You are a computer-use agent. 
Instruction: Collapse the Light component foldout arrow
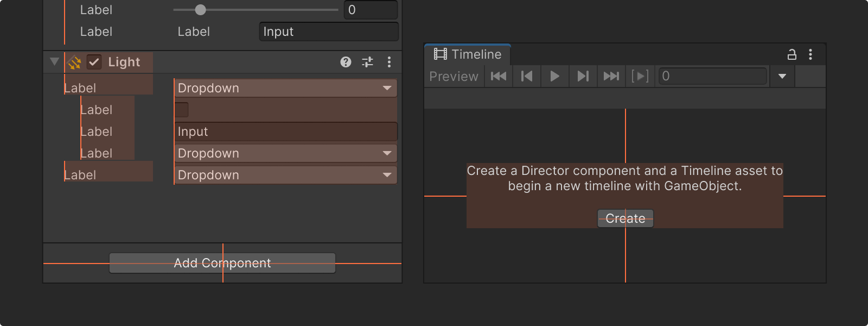point(54,61)
